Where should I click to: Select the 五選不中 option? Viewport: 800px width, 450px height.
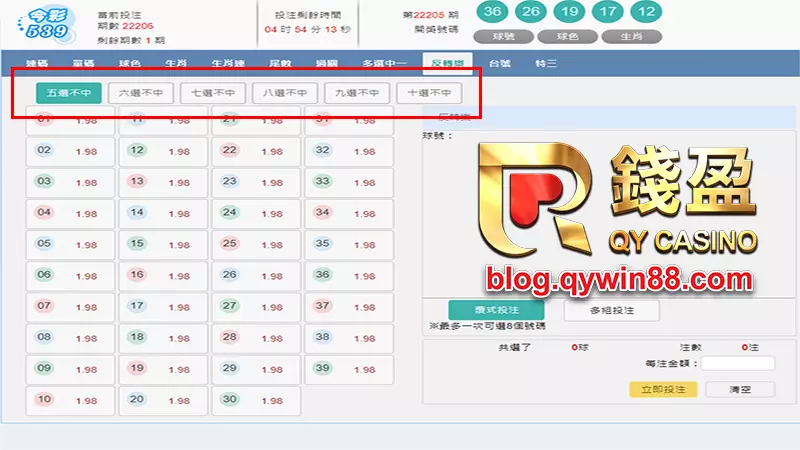(x=69, y=93)
